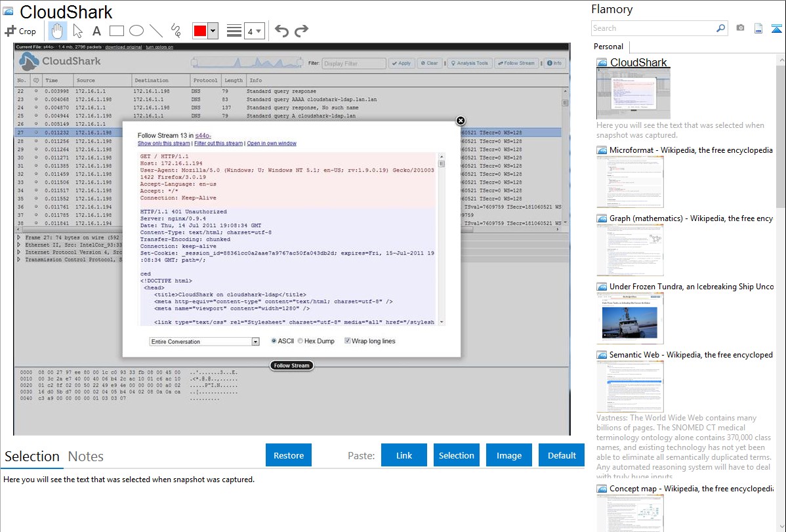Click the stream text vertical scrollbar
This screenshot has height=532, width=786.
coord(441,239)
